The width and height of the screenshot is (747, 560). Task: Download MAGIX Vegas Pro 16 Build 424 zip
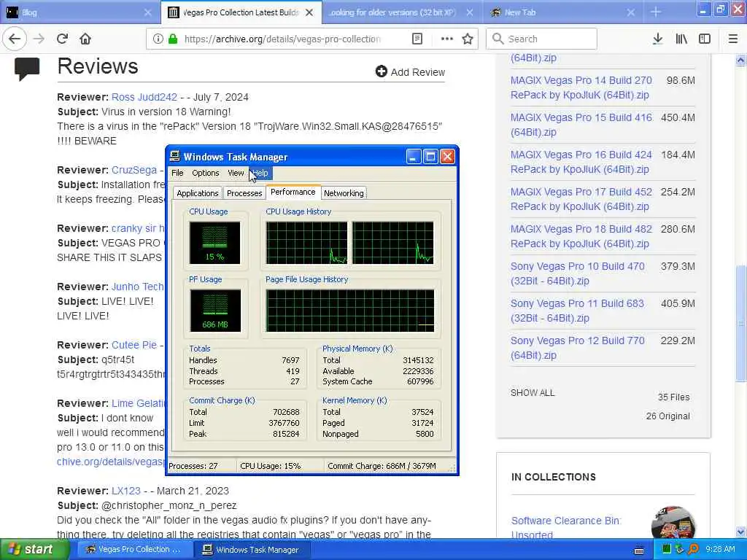[x=581, y=162]
